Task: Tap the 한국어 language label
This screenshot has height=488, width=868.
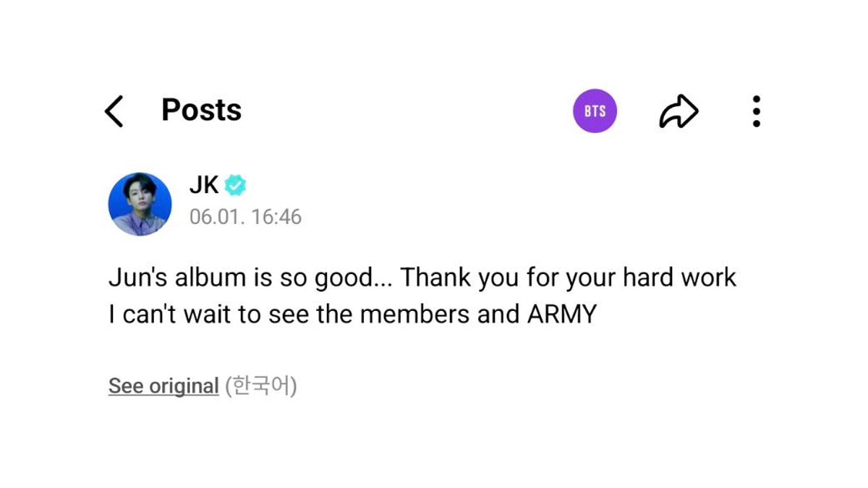Action: (x=261, y=386)
